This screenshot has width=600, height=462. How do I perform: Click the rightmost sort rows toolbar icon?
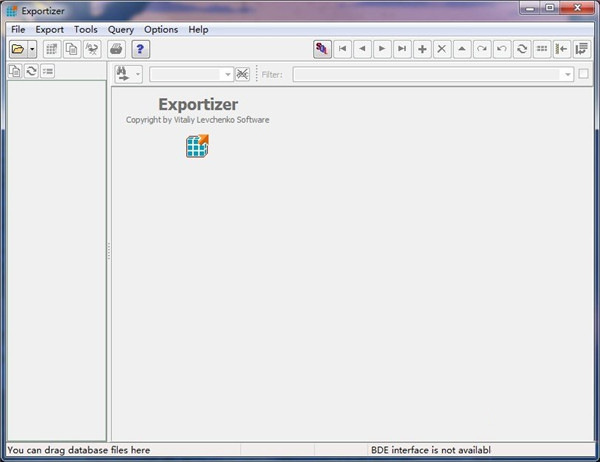(x=582, y=49)
